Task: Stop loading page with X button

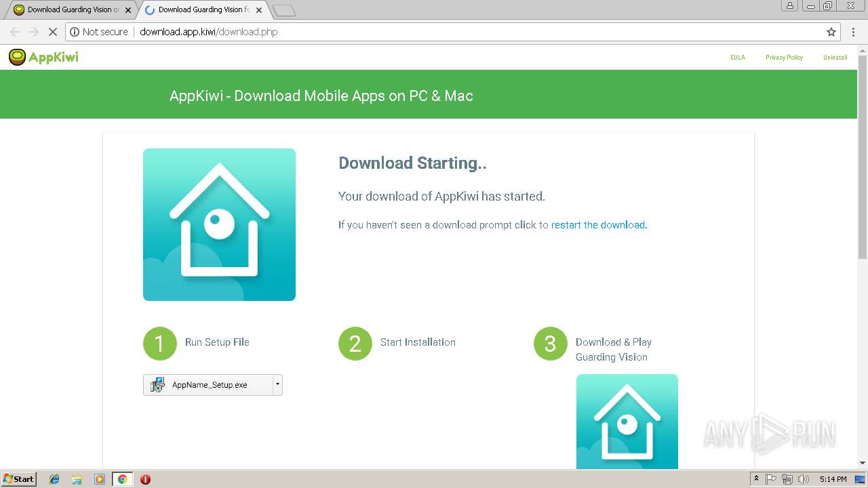Action: 52,32
